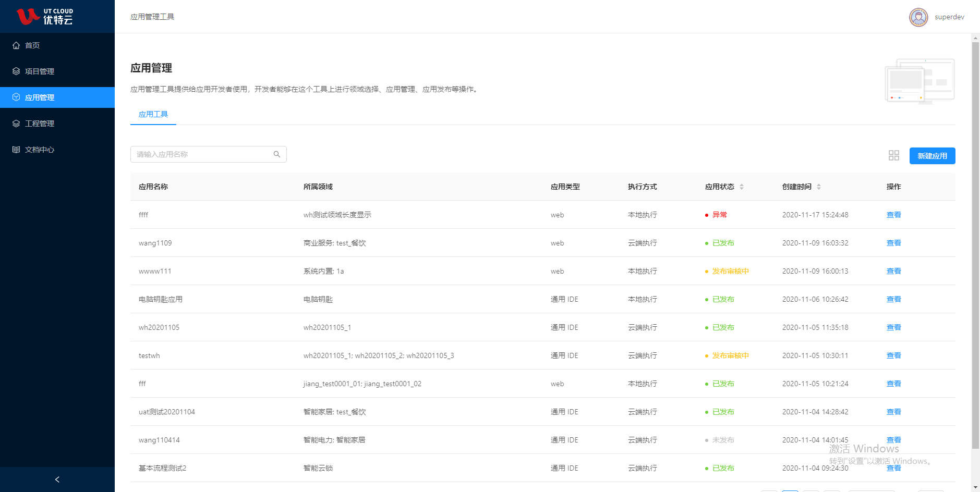Click 查看 for the testwh row
Image resolution: width=980 pixels, height=492 pixels.
click(x=894, y=355)
